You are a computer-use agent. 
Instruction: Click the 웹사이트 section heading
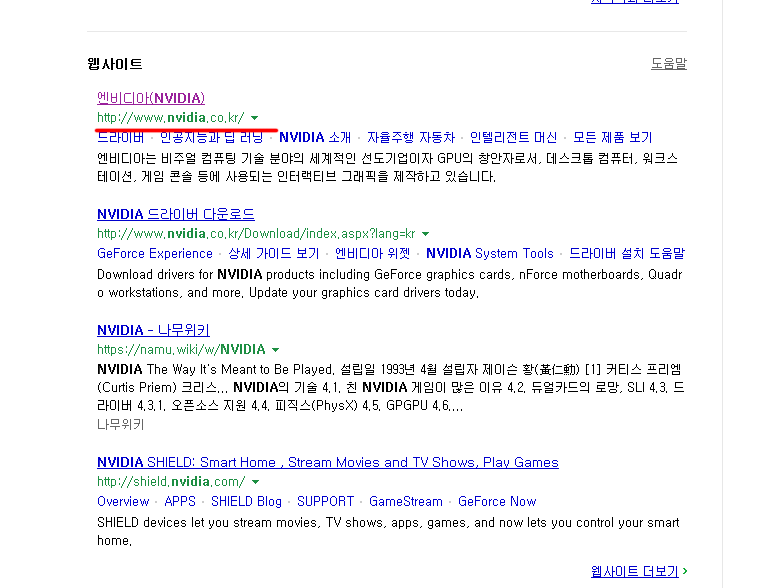pos(115,64)
